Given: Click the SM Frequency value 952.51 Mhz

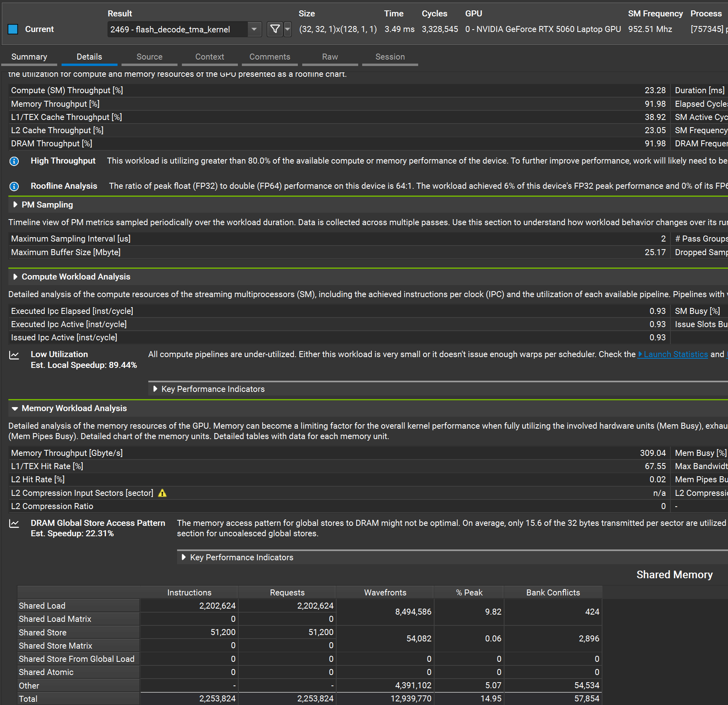Looking at the screenshot, I should point(650,29).
